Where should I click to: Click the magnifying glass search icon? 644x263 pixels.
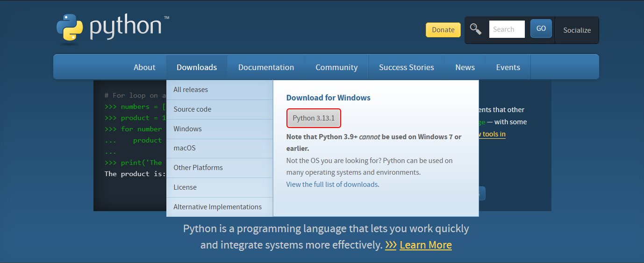476,29
